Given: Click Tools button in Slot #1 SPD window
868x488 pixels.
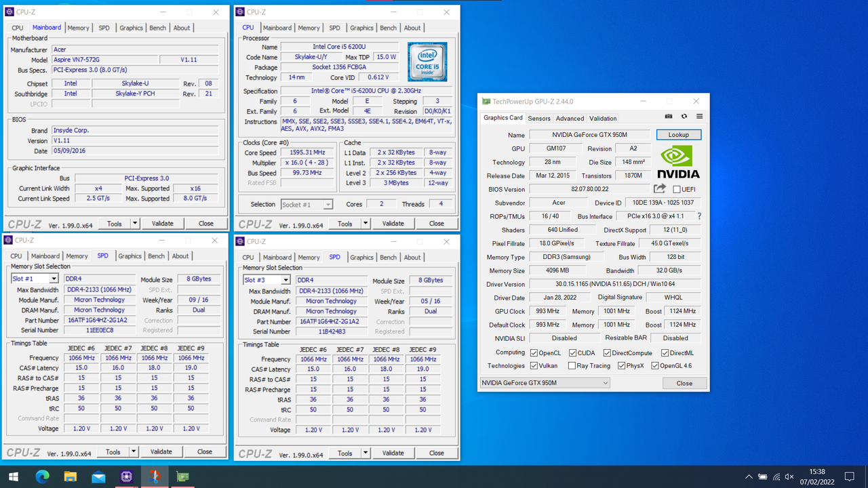Looking at the screenshot, I should coord(113,451).
